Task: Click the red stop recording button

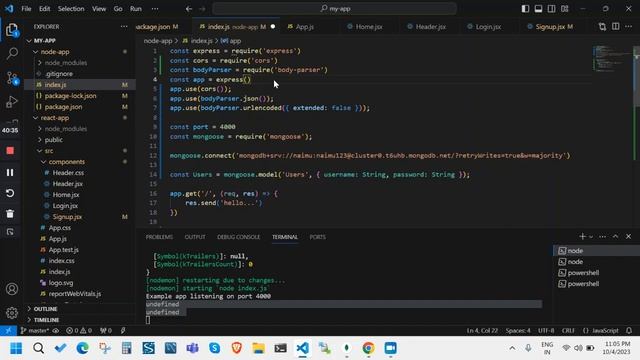Action: pos(10,151)
